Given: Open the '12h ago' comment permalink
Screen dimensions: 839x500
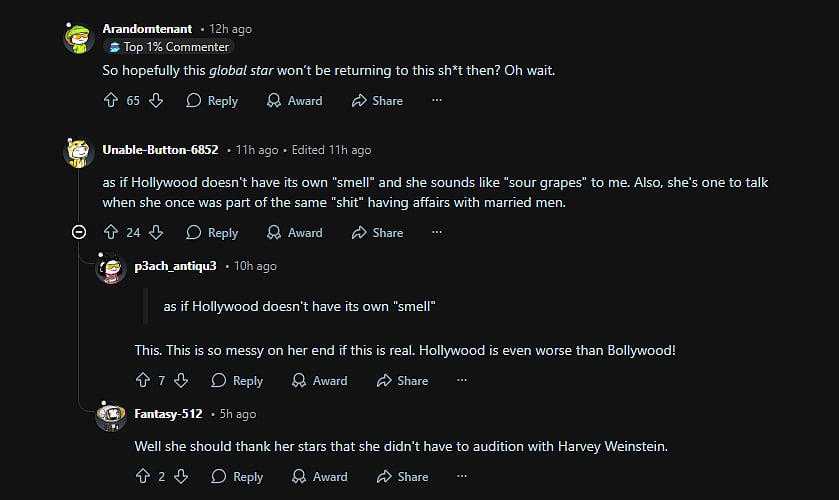Looking at the screenshot, I should 230,29.
